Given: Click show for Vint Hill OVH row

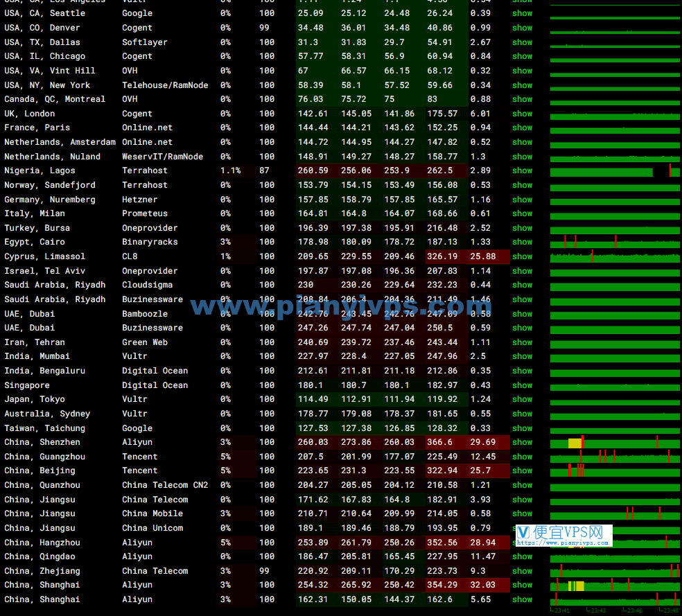Looking at the screenshot, I should tap(522, 71).
